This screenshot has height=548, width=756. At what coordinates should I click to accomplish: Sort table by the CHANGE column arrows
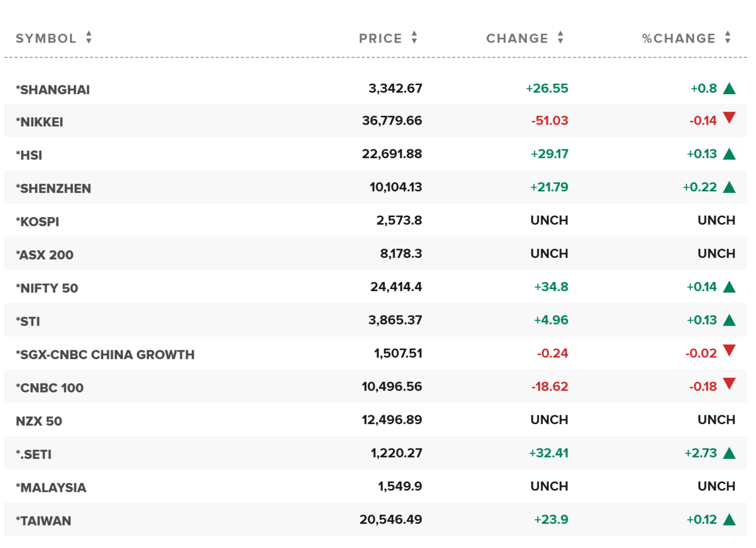coord(561,38)
